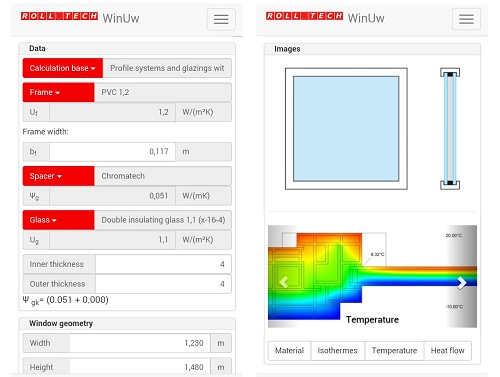
Task: Click the temperature simulation image
Action: [x=372, y=276]
